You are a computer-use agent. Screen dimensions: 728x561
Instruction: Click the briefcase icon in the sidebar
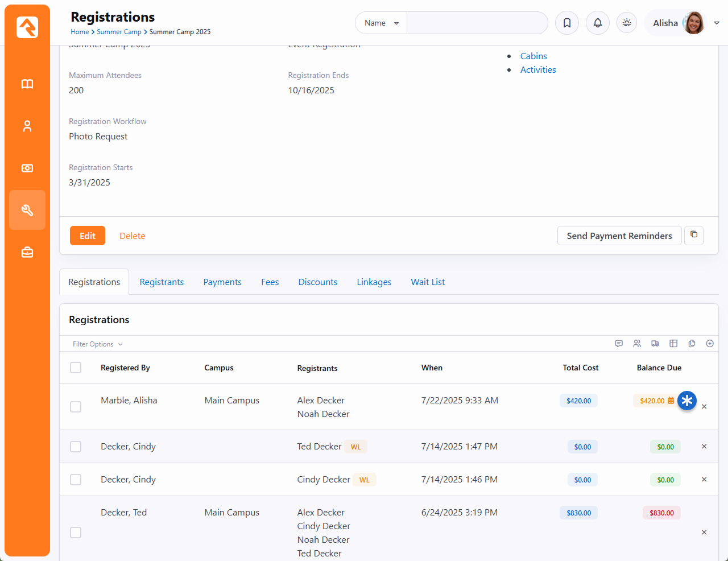click(x=27, y=253)
